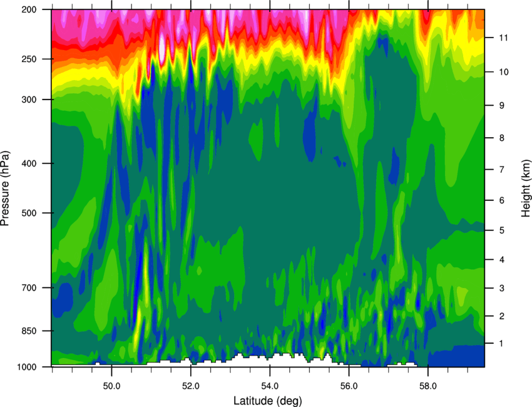Image resolution: width=532 pixels, height=407 pixels.
Task: Click the 8 km height label
Action: [502, 138]
